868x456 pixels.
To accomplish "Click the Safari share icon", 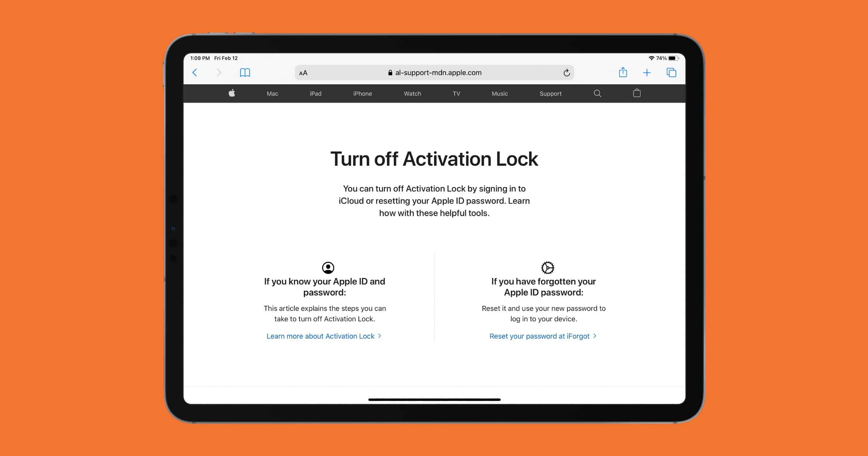I will pos(622,72).
